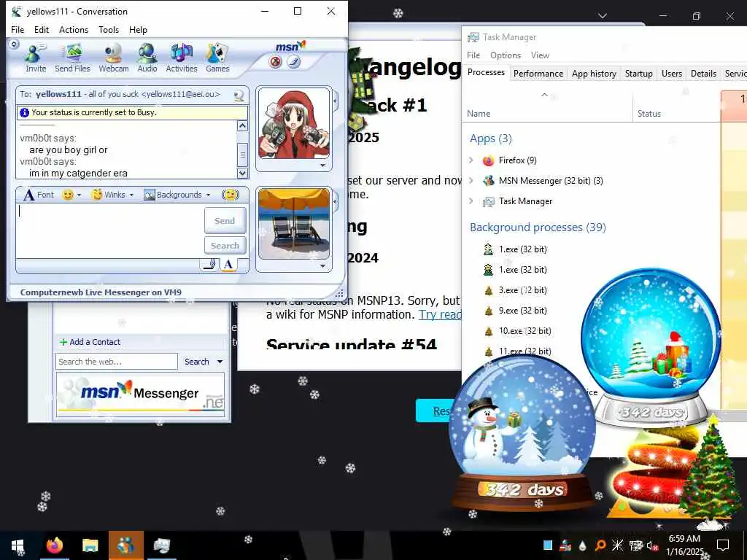The image size is (747, 560).
Task: Click scroll up arrow in chat history
Action: 242,126
